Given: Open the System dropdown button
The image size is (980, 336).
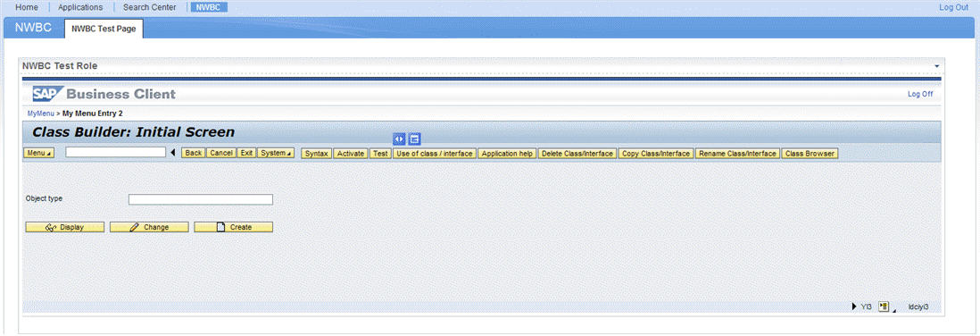Looking at the screenshot, I should pos(276,154).
